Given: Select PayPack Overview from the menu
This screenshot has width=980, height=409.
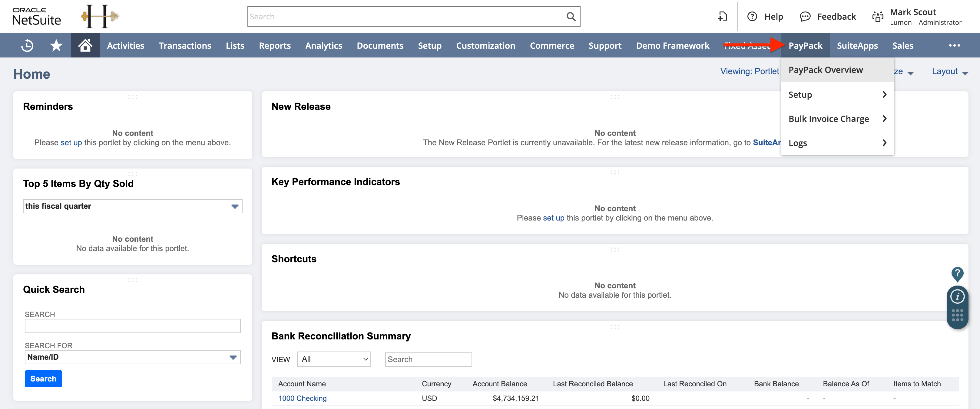Looking at the screenshot, I should pos(825,70).
